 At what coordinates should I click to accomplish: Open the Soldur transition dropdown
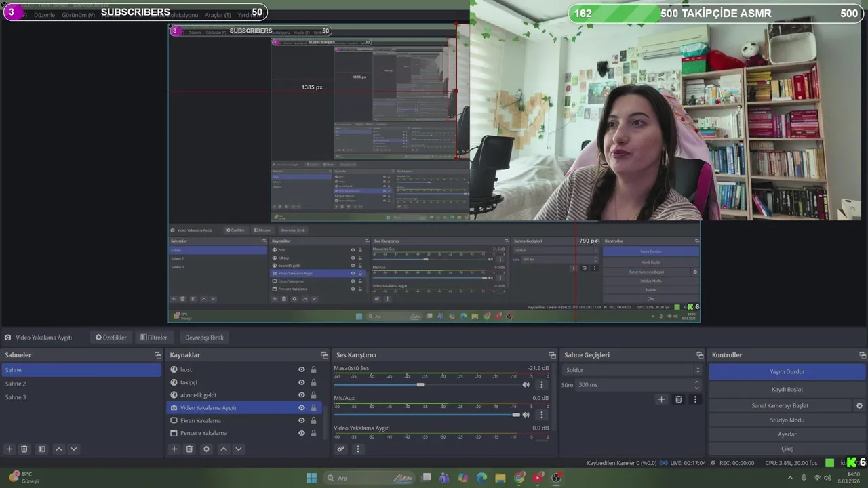(x=632, y=370)
